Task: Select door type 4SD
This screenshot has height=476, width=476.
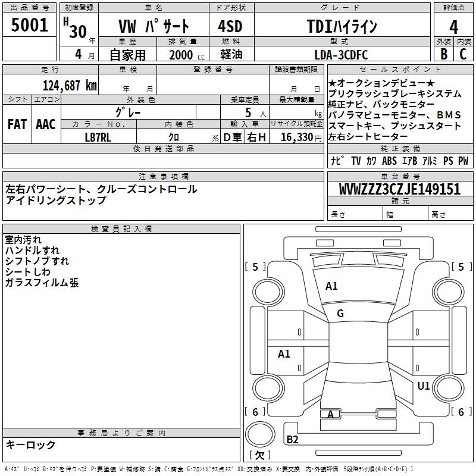Action: click(x=230, y=26)
